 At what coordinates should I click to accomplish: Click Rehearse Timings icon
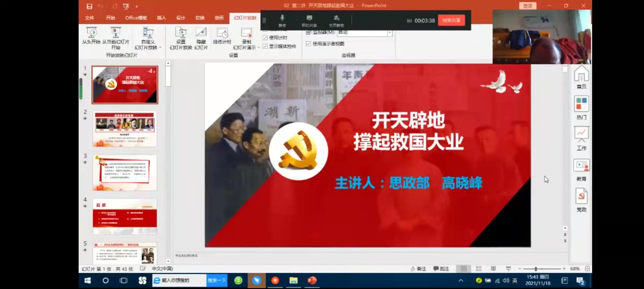(222, 33)
